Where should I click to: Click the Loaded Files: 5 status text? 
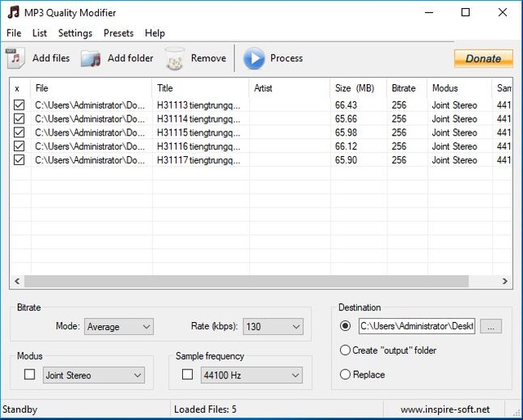(x=205, y=409)
